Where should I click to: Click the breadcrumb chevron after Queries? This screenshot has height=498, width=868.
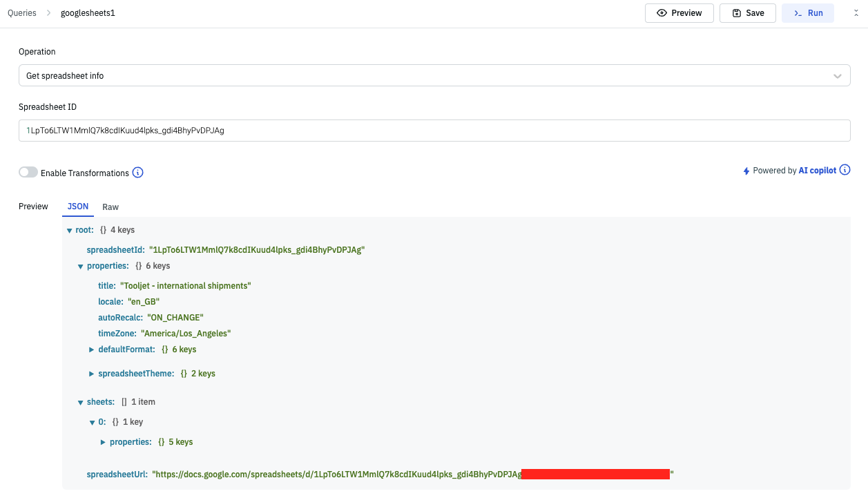pos(49,13)
